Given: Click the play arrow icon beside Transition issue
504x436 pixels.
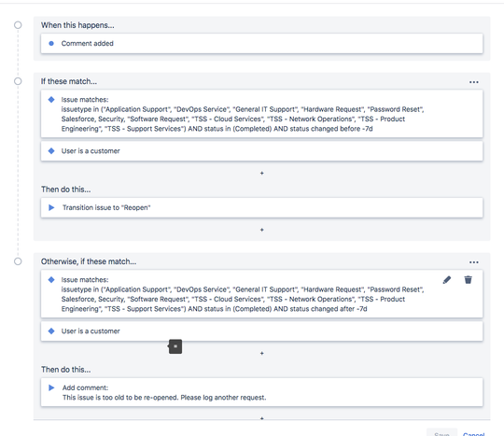Looking at the screenshot, I should pos(51,207).
